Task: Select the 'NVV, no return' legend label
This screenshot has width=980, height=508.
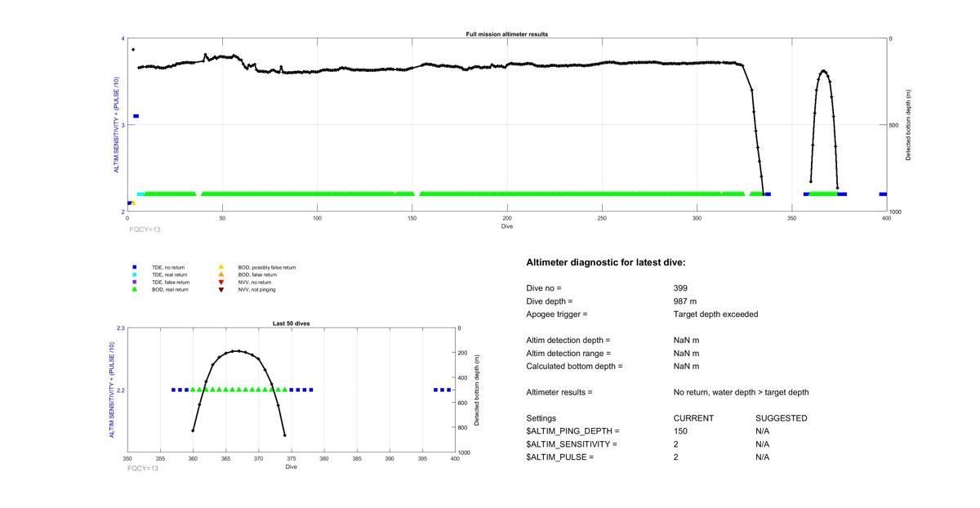Action: point(255,282)
